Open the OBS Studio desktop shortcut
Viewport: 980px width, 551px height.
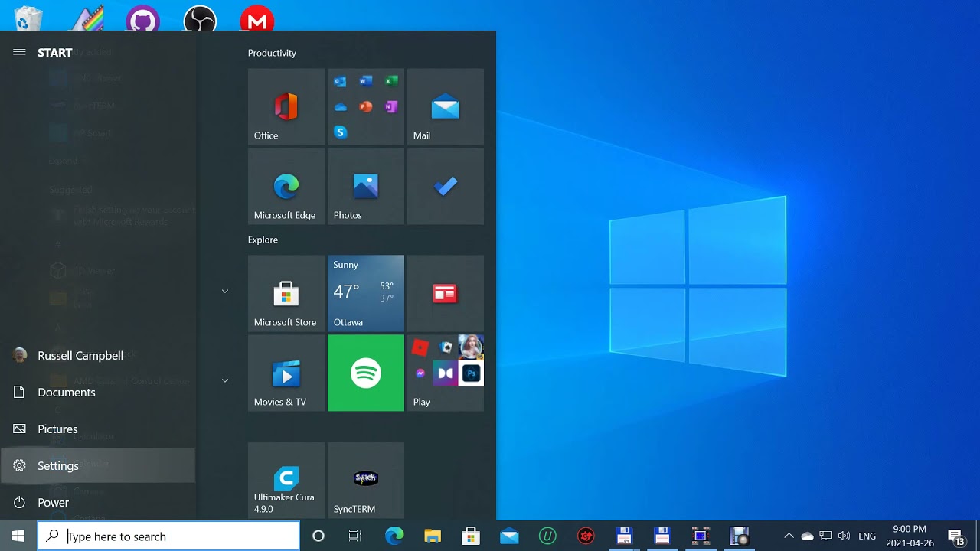coord(200,18)
